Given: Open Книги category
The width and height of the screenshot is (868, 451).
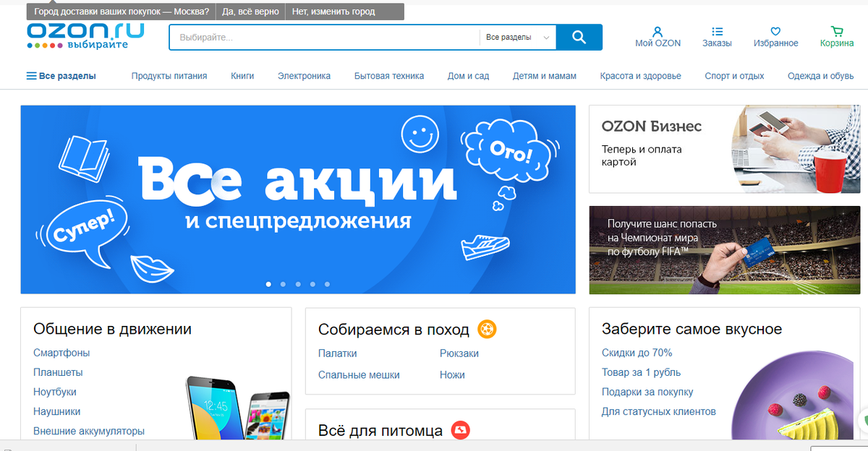Looking at the screenshot, I should tap(242, 76).
